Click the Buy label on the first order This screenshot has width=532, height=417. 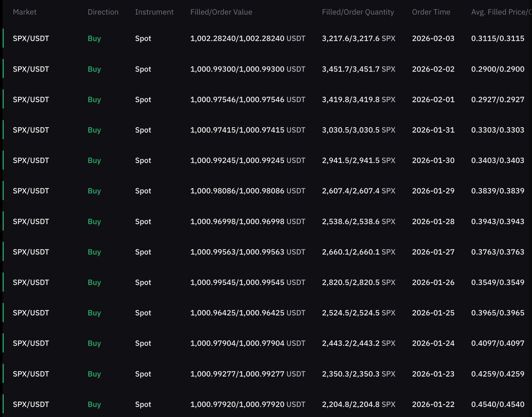pyautogui.click(x=94, y=38)
